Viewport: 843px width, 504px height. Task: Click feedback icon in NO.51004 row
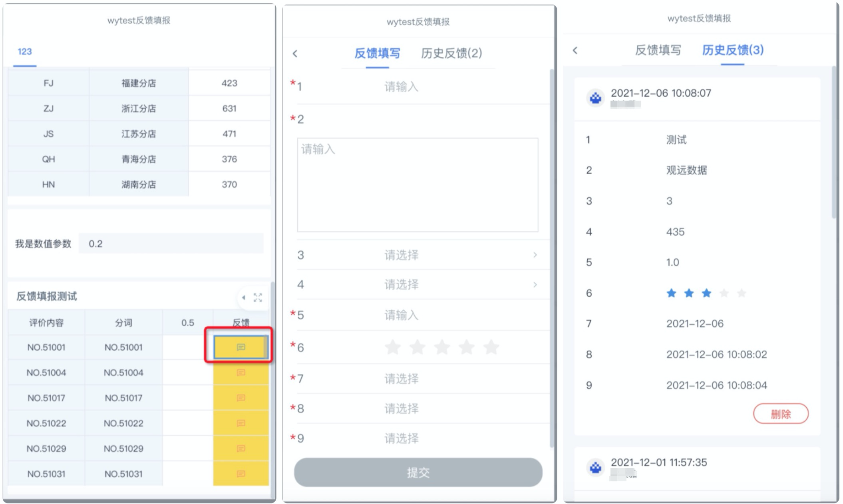(x=241, y=372)
